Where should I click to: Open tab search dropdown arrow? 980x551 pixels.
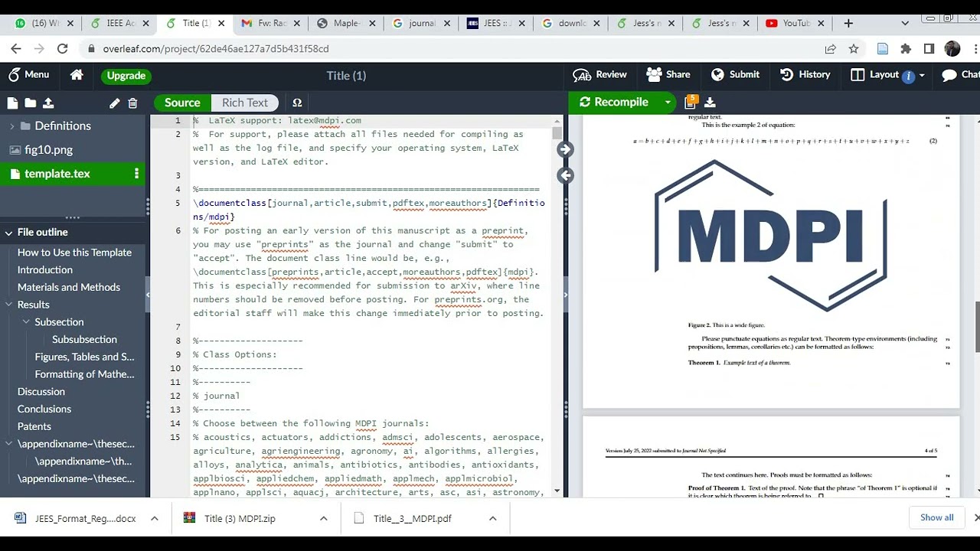point(905,23)
